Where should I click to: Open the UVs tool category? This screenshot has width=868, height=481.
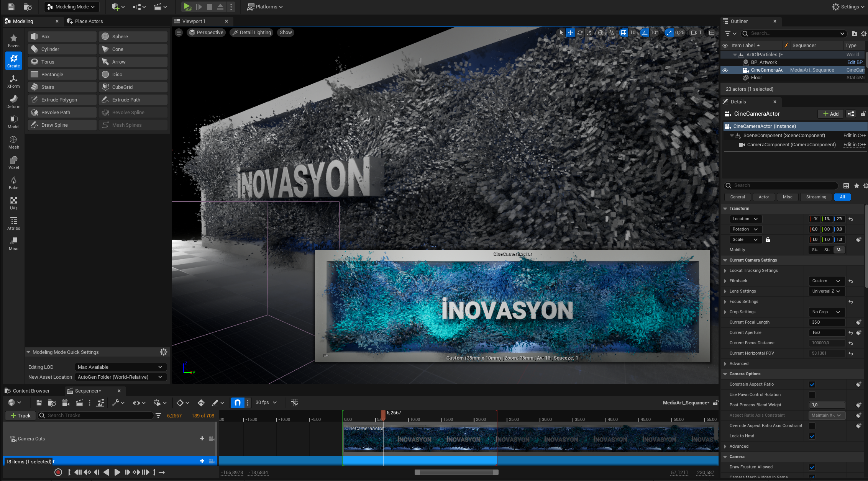[x=13, y=203]
